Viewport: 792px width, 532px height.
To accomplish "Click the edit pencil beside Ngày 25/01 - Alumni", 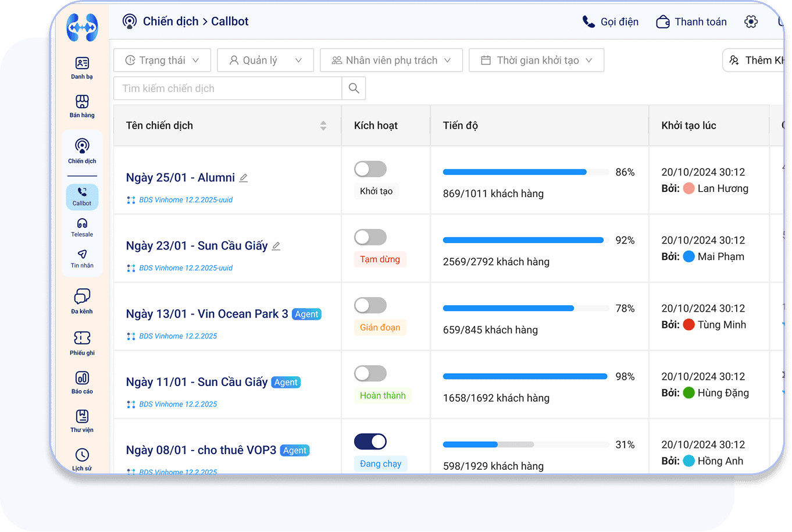I will pos(244,178).
